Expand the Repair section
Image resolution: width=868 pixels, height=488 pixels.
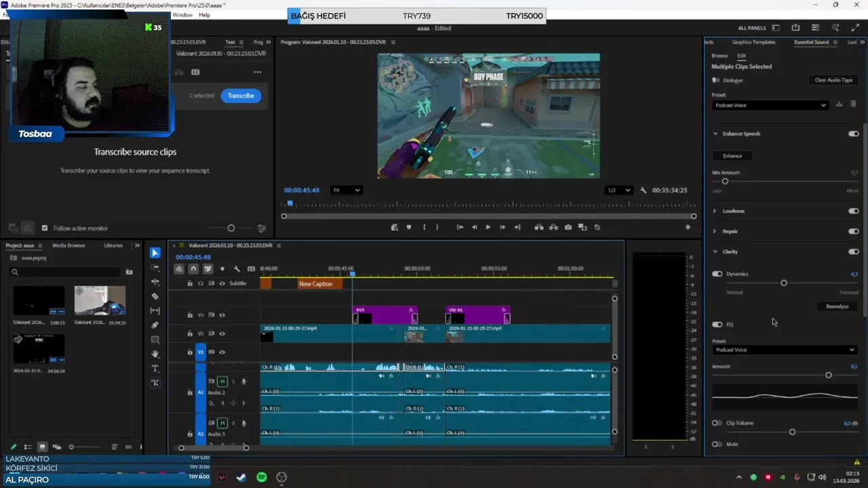pyautogui.click(x=715, y=231)
